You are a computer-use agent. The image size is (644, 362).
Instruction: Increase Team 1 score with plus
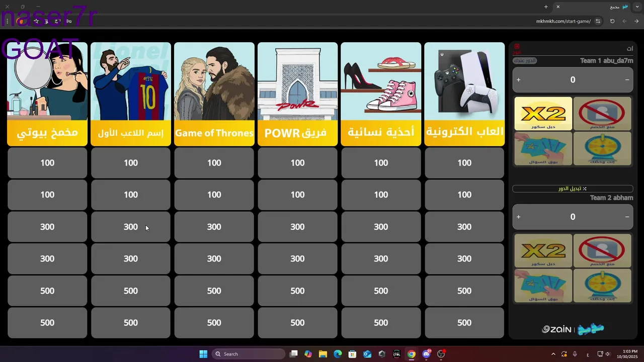coord(518,80)
